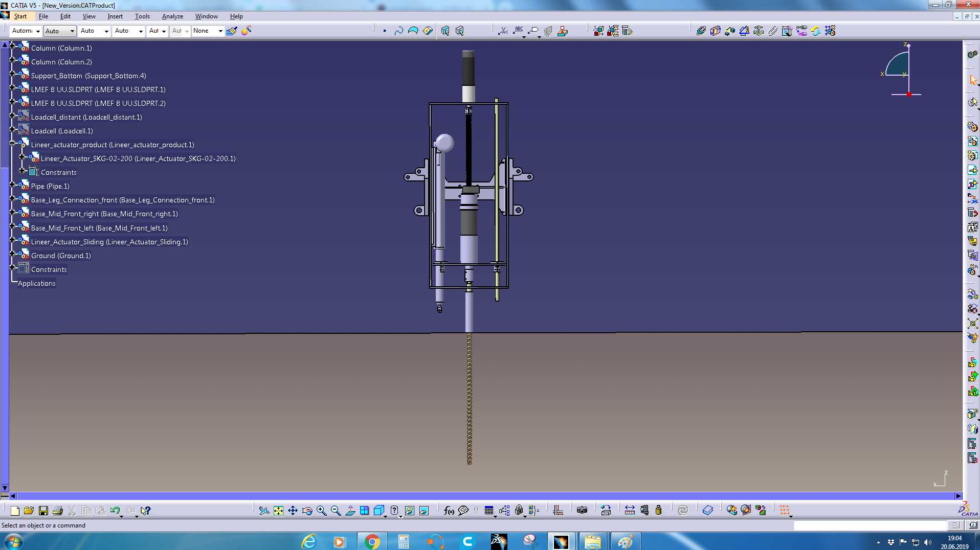Image resolution: width=980 pixels, height=550 pixels.
Task: Click the horizontal scrollbar right arrow
Action: (958, 496)
